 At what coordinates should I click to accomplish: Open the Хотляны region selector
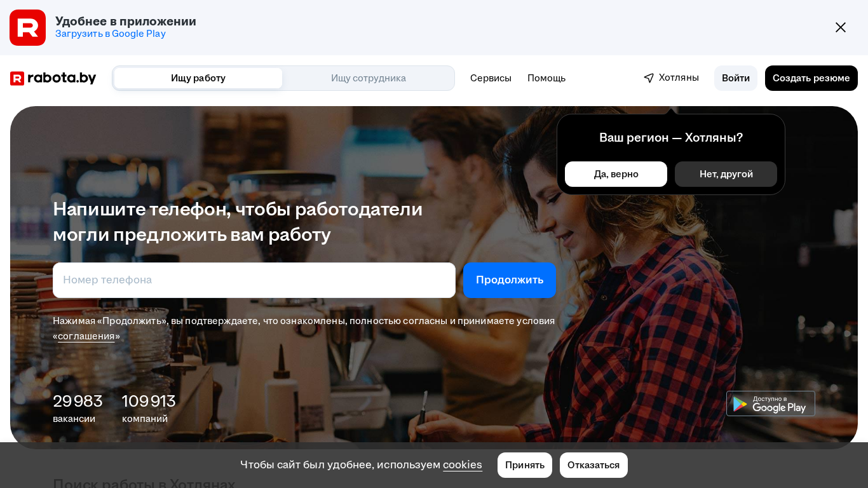671,78
